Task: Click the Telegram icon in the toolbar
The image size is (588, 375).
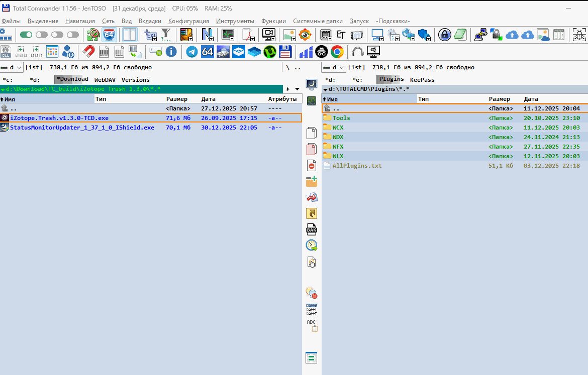Action: [191, 52]
